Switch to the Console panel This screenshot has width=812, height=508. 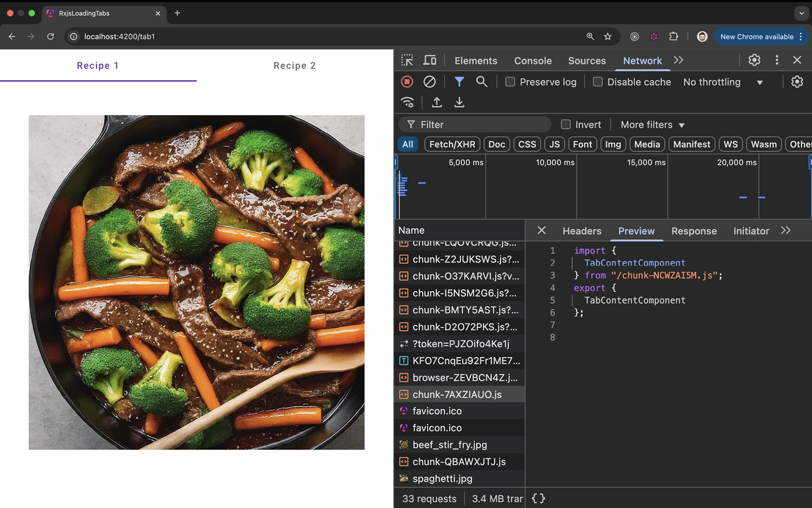coord(533,60)
